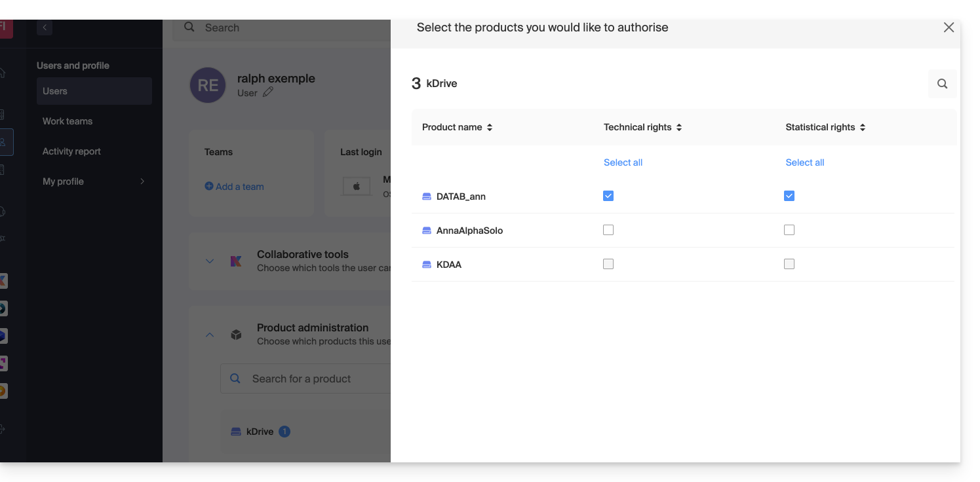Click the search magnifier icon in kDrive panel
This screenshot has height=482, width=980.
pyautogui.click(x=942, y=84)
